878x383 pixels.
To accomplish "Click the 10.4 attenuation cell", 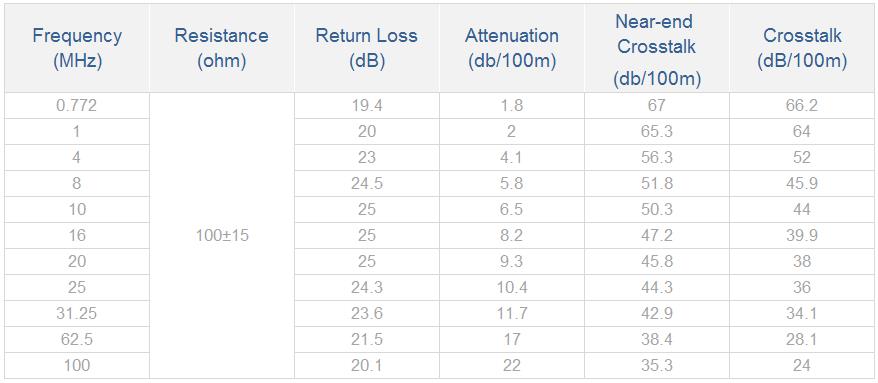I will tap(512, 288).
